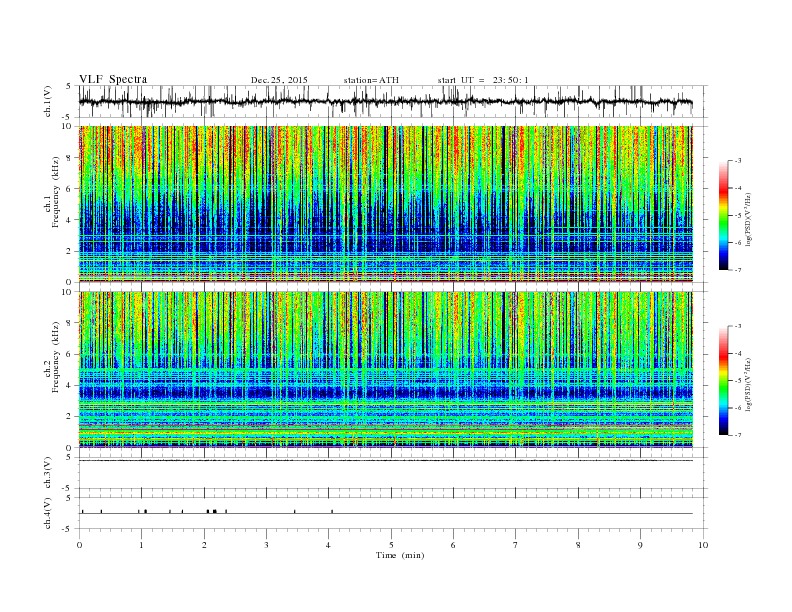Viewport: 792px width, 612px height.
Task: Click time axis tick label "1"
Action: pyautogui.click(x=141, y=545)
